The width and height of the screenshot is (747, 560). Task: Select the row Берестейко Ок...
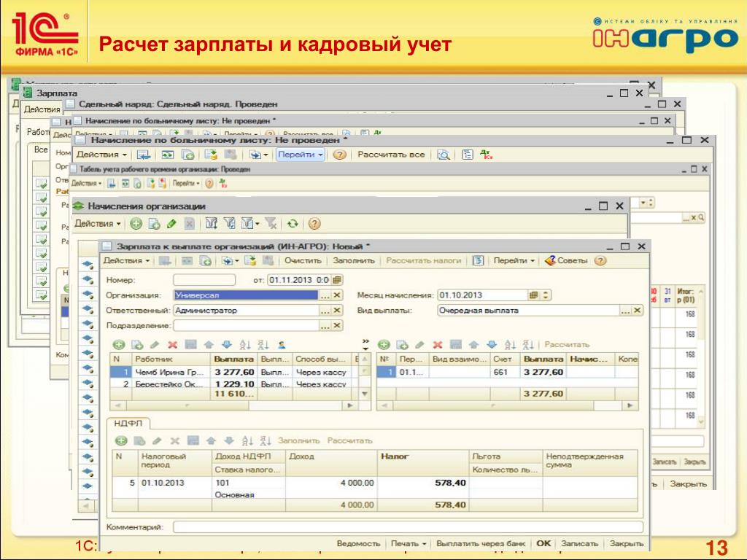pyautogui.click(x=234, y=384)
